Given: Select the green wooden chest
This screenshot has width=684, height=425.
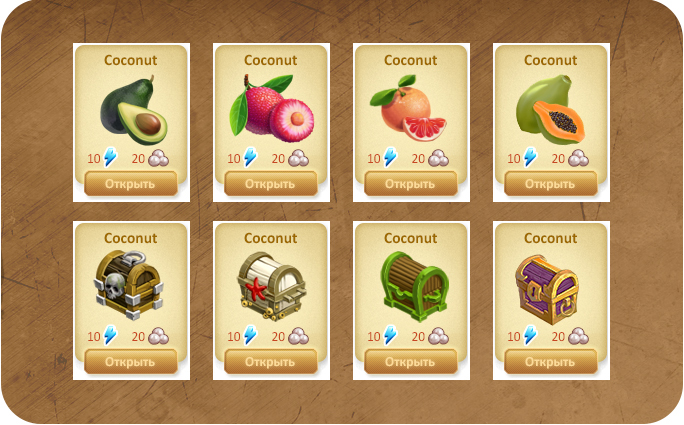Looking at the screenshot, I should 414,287.
